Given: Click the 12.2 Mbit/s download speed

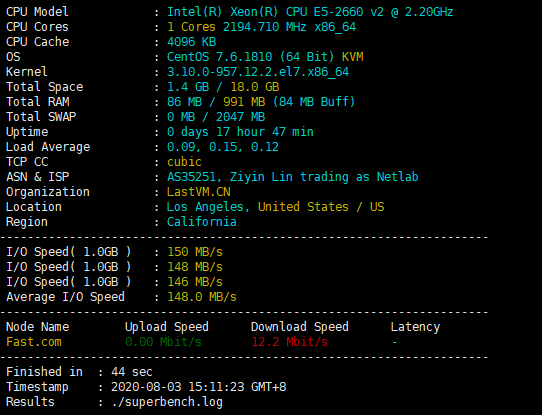Looking at the screenshot, I should coord(290,342).
